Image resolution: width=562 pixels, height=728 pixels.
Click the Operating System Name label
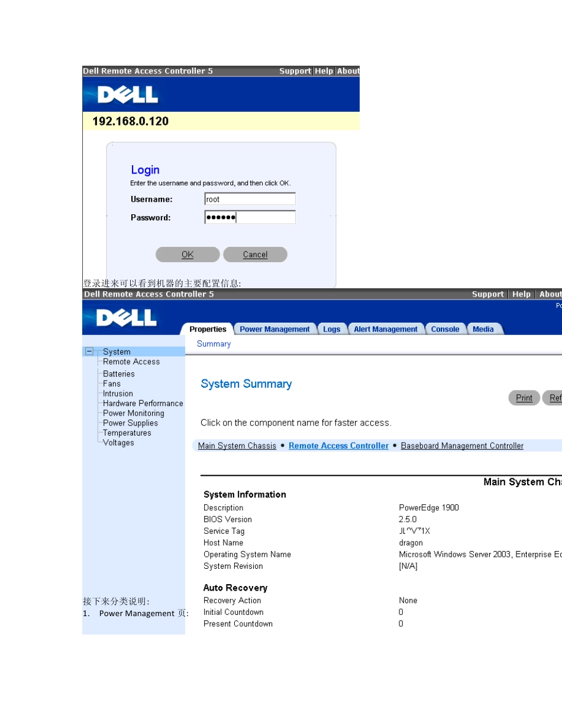[x=247, y=555]
